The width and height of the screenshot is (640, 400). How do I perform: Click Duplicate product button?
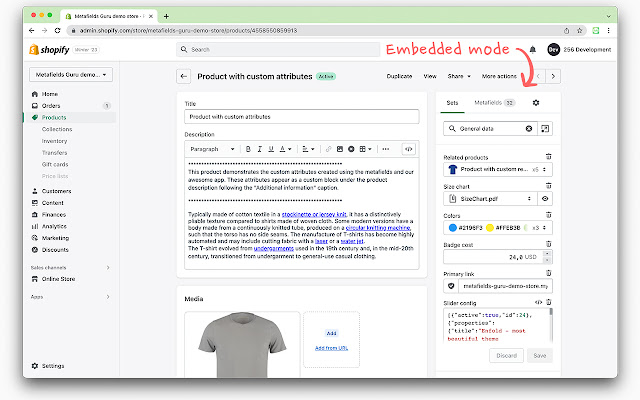(399, 76)
